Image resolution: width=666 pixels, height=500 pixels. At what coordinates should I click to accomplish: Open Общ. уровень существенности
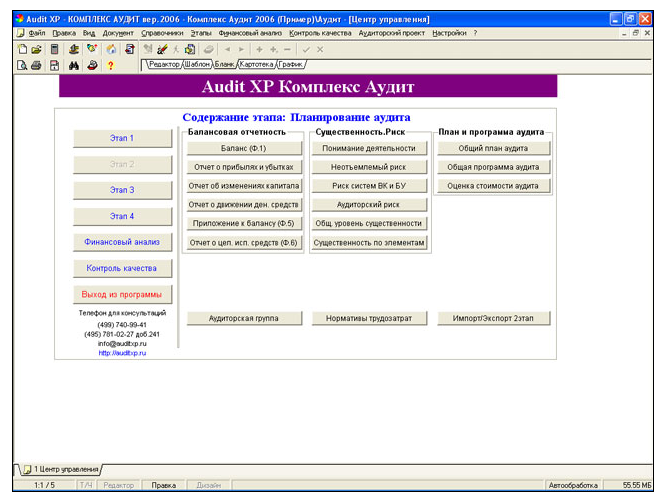369,223
